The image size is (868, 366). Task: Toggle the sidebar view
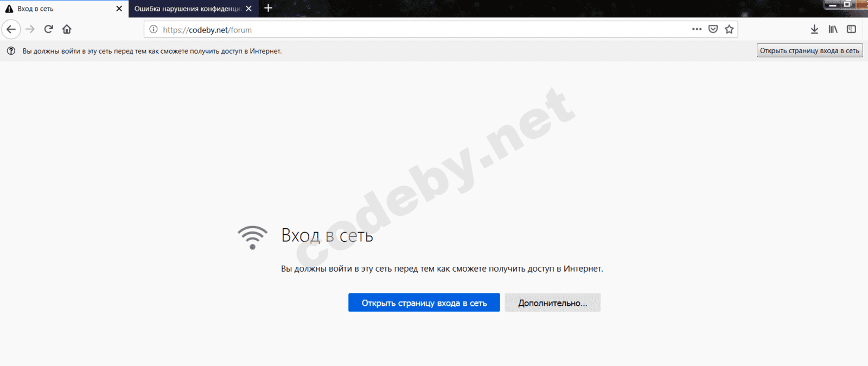coord(851,29)
